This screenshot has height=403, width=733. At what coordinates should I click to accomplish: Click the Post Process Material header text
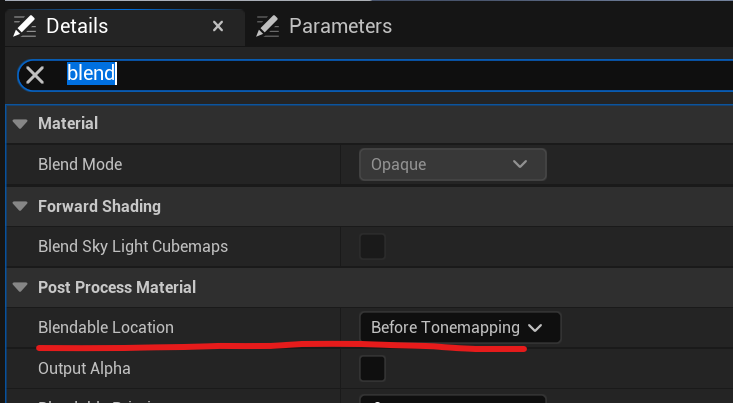click(x=116, y=288)
